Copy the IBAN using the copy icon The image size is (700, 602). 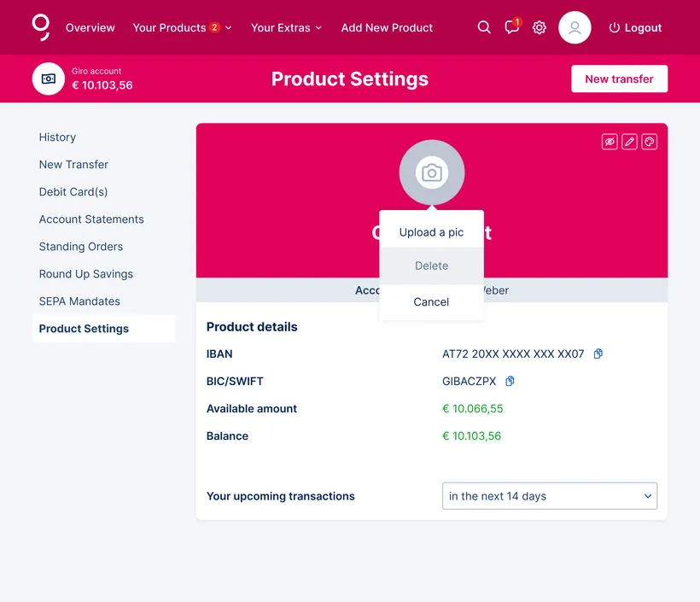pyautogui.click(x=598, y=354)
